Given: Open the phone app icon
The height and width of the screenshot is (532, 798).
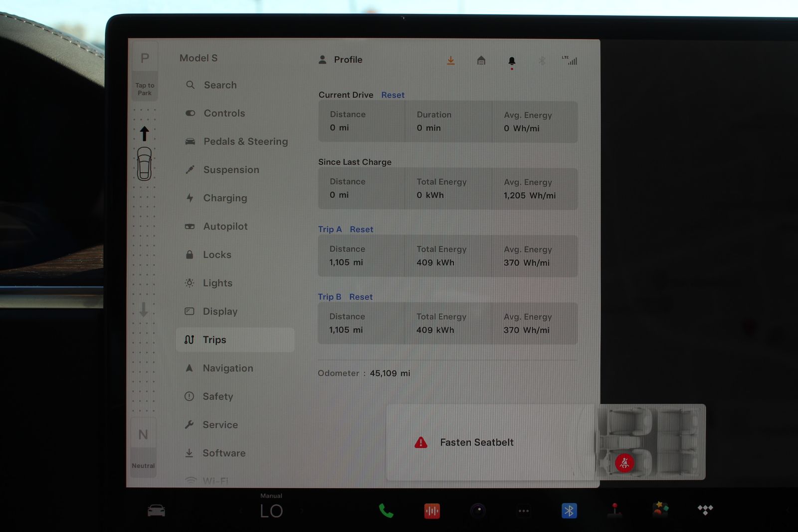Looking at the screenshot, I should (x=386, y=511).
